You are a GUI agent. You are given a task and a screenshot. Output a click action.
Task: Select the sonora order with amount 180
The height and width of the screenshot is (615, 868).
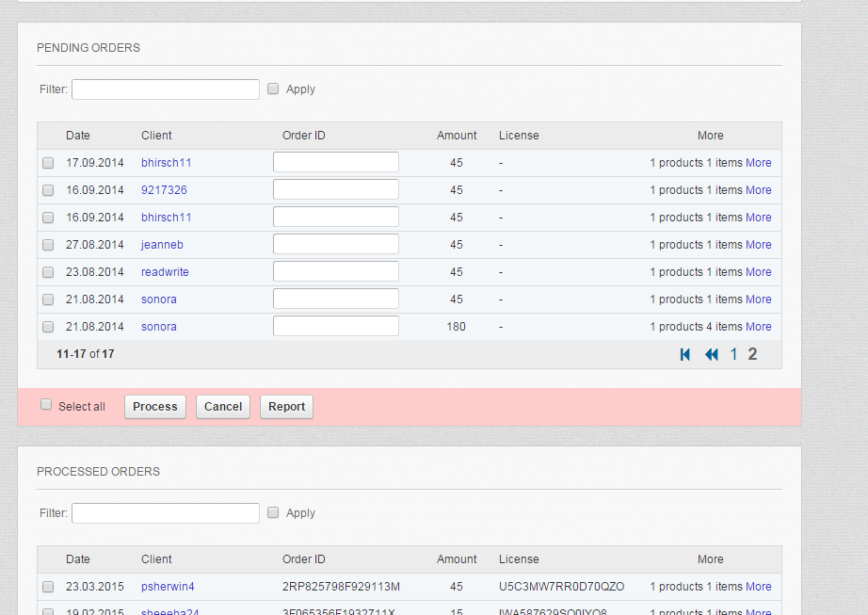click(x=48, y=327)
